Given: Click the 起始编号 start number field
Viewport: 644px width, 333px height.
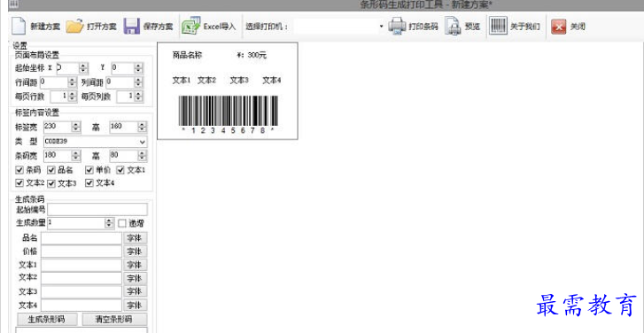Looking at the screenshot, I should pos(97,210).
